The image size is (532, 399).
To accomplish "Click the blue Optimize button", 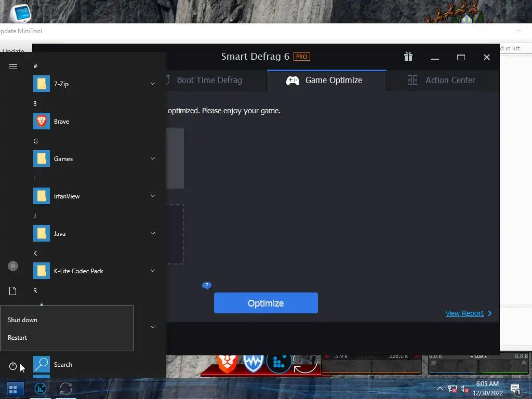I will [x=265, y=303].
